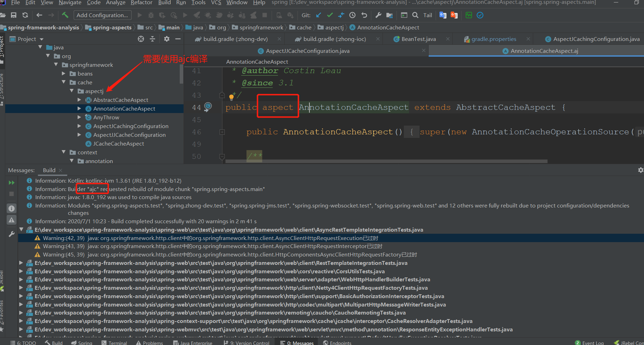Expand the RestTemplateIntegrationTests.java message group

[21, 263]
